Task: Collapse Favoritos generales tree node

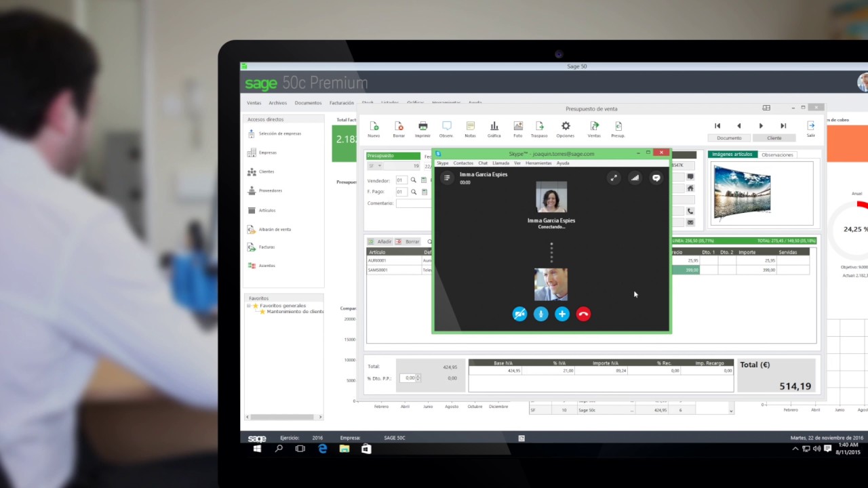Action: 249,306
